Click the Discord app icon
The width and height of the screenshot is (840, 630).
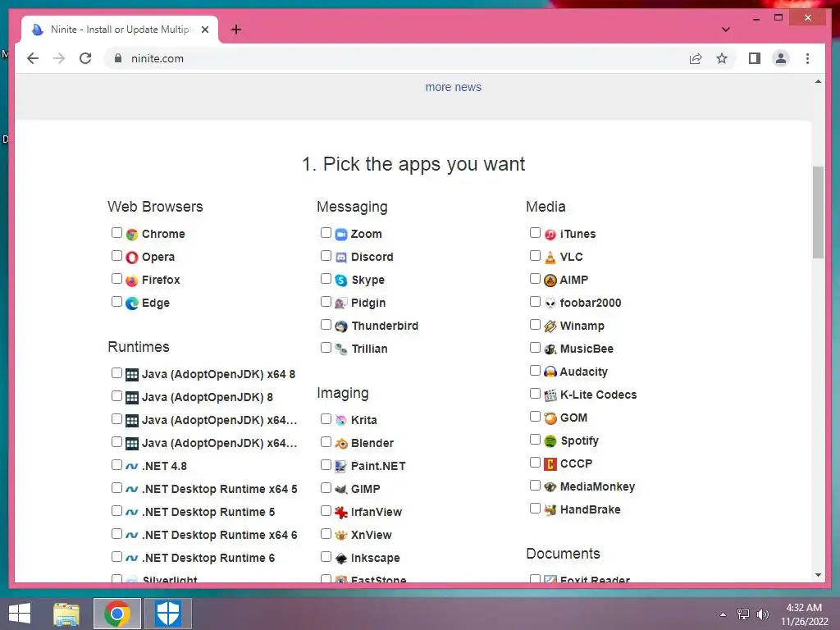tap(341, 257)
